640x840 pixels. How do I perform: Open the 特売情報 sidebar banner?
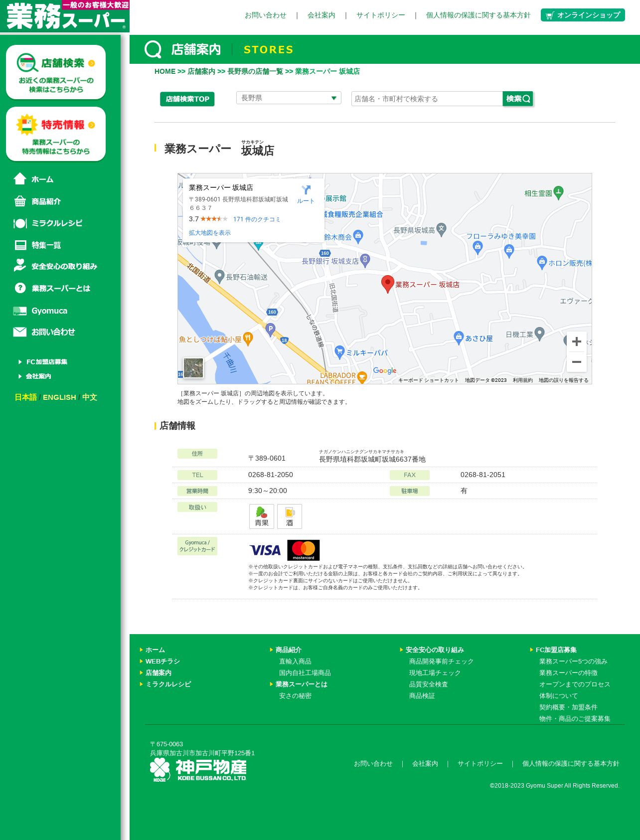tap(56, 134)
